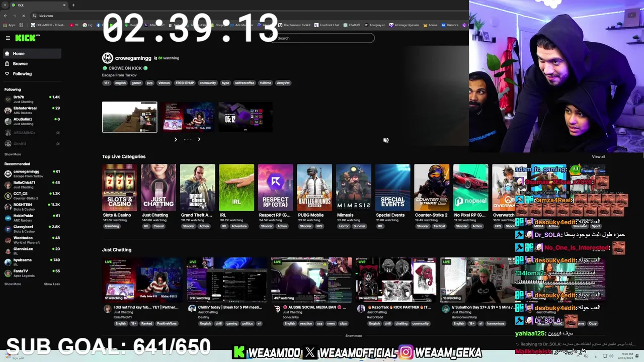The width and height of the screenshot is (644, 362).
Task: Open Grand Theft Auto category card
Action: point(197,188)
